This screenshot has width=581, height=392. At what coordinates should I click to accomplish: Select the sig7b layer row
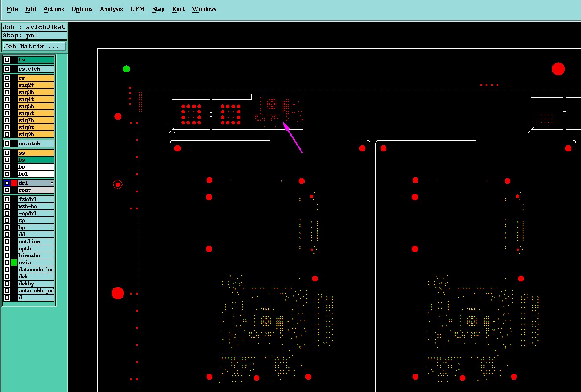36,120
